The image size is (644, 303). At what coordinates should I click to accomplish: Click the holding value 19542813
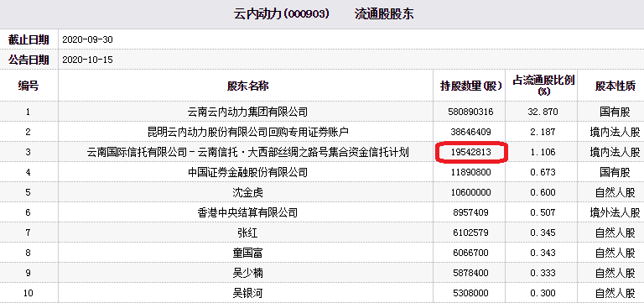click(471, 152)
